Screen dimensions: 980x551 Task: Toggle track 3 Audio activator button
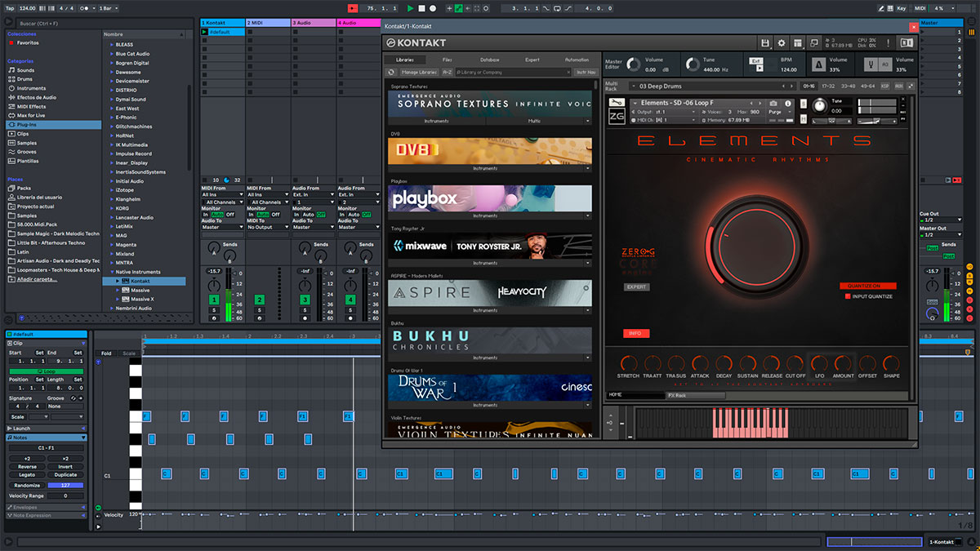coord(305,300)
